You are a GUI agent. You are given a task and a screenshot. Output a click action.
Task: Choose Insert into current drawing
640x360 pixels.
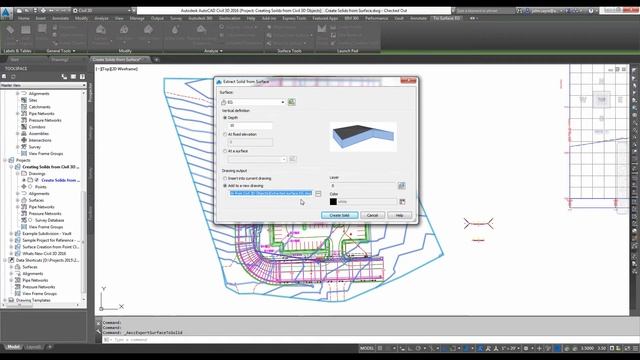tap(225, 178)
